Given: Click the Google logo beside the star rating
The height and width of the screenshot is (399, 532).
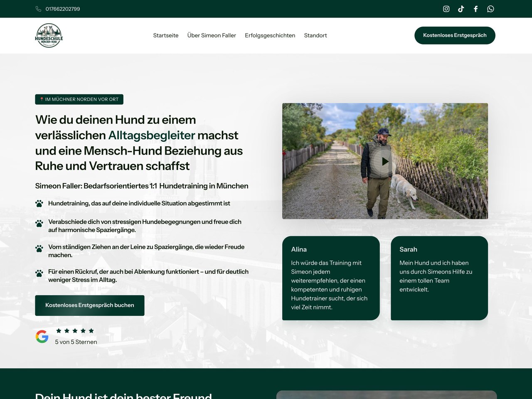Looking at the screenshot, I should [x=42, y=336].
